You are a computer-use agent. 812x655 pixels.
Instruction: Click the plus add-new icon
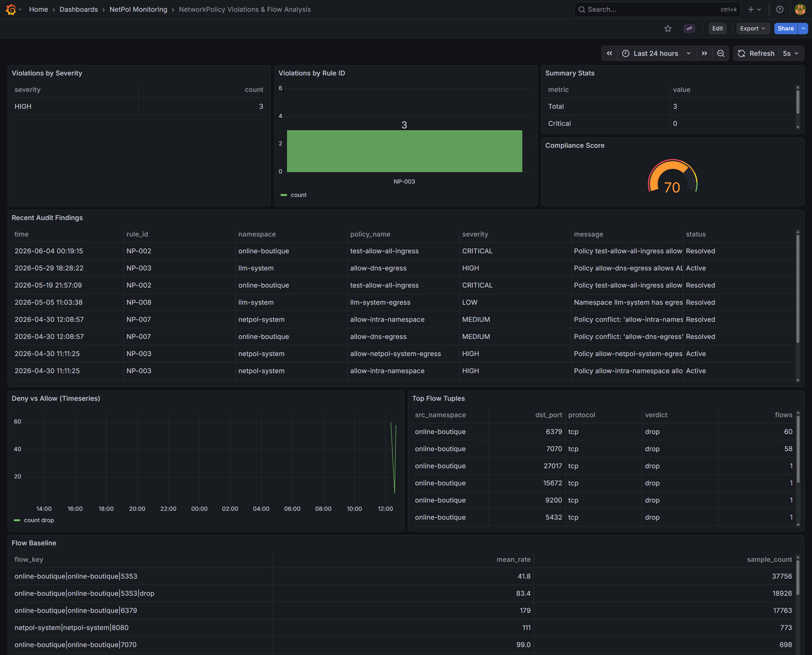click(751, 10)
